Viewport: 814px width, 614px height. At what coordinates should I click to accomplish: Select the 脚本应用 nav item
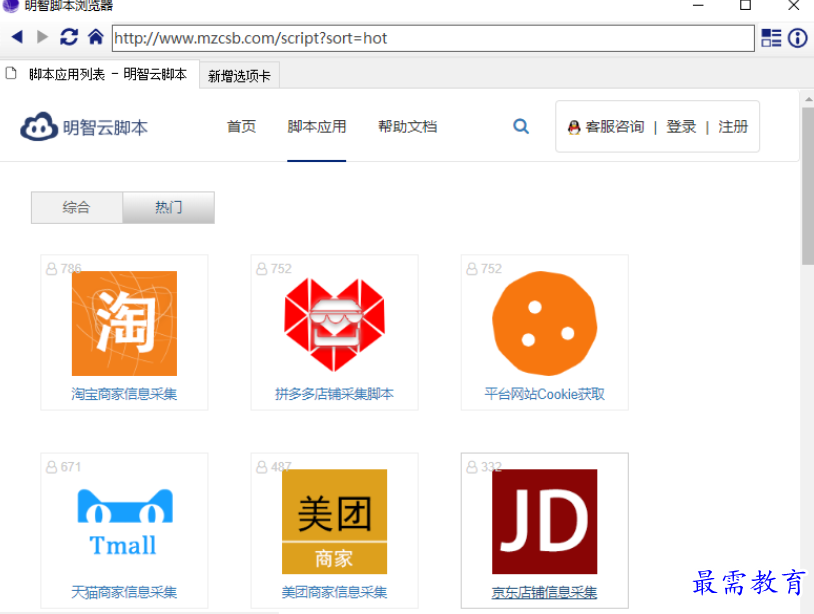(317, 127)
